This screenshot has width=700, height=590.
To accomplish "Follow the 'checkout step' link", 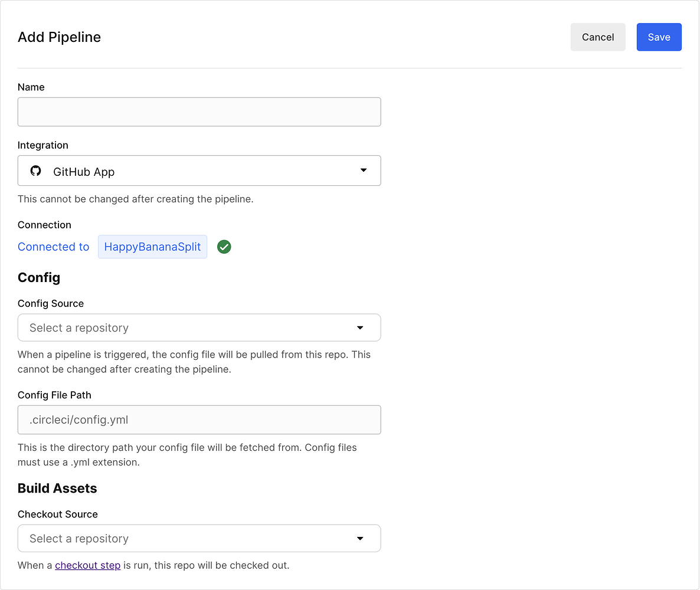I will 87,565.
